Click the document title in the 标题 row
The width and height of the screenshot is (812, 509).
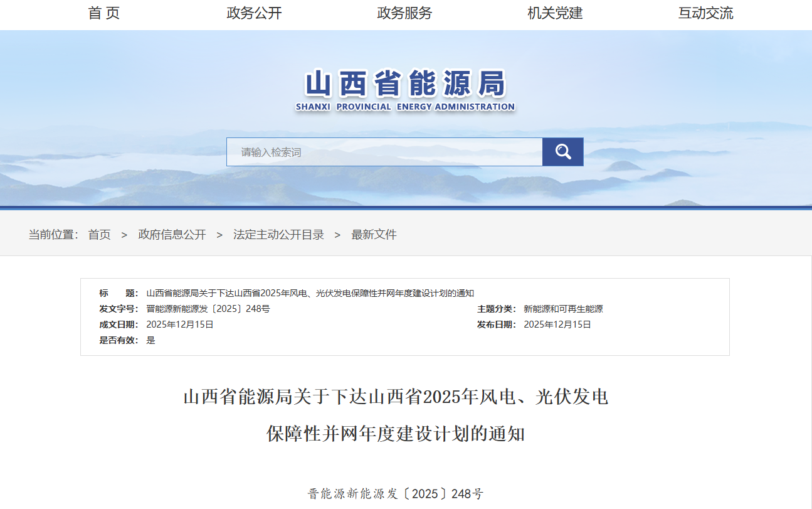coord(310,293)
